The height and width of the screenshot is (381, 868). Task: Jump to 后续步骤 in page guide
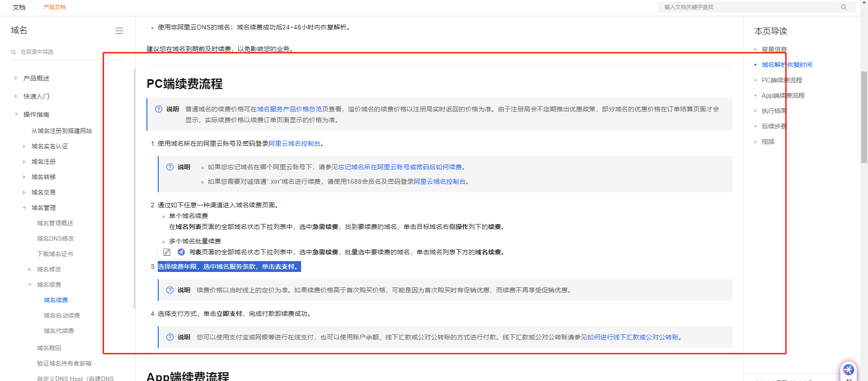[x=774, y=126]
